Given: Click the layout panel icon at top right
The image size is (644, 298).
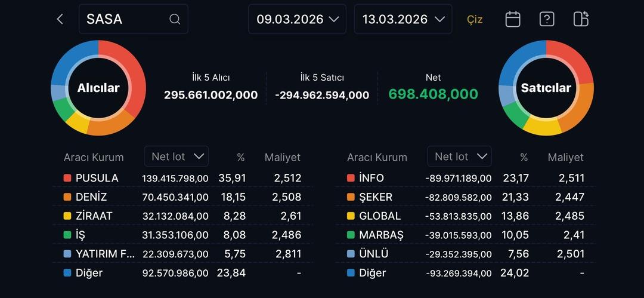Looking at the screenshot, I should click(581, 19).
